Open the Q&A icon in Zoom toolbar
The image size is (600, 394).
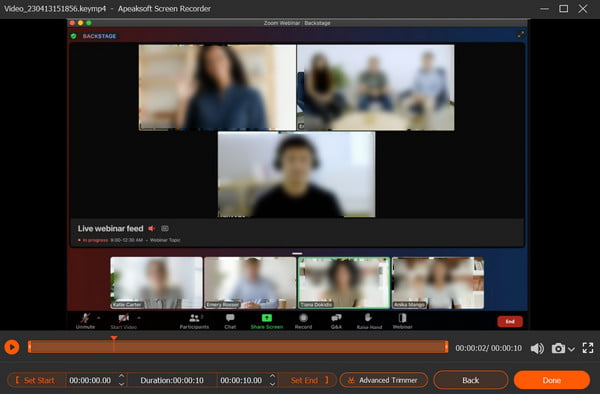(x=336, y=318)
